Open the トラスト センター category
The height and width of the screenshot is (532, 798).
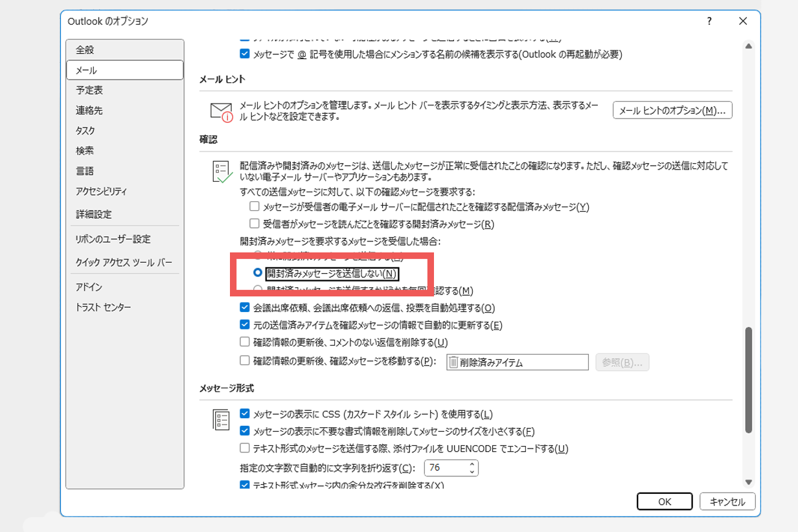tap(104, 307)
